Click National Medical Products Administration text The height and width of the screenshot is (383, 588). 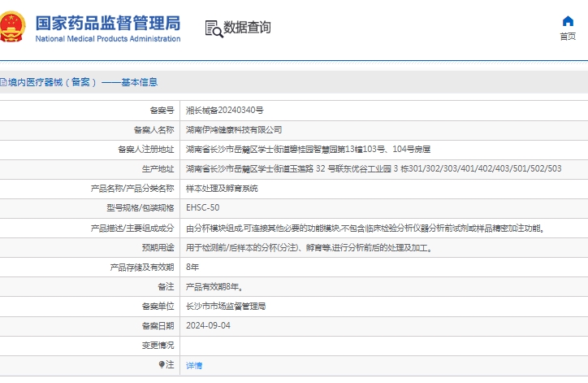[x=108, y=39]
